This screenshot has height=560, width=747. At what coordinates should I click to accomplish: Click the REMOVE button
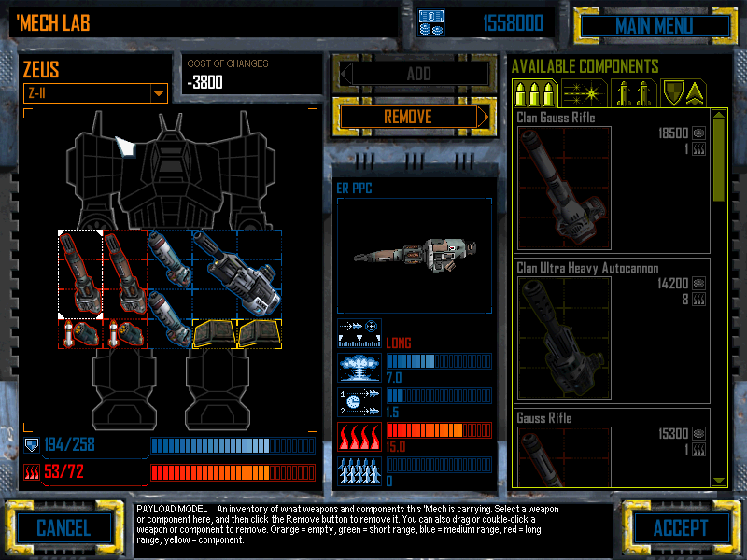coord(414,117)
